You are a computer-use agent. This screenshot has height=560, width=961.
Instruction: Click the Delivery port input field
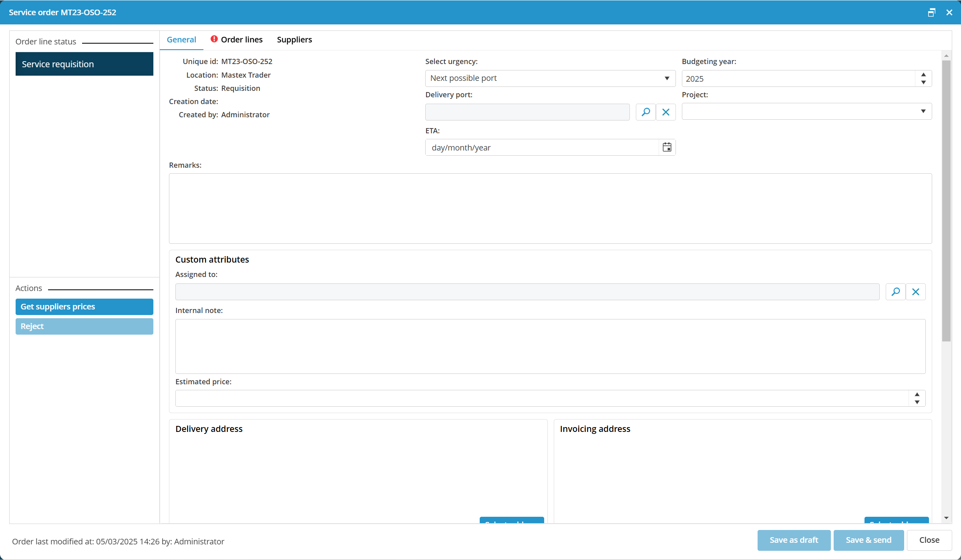coord(527,112)
